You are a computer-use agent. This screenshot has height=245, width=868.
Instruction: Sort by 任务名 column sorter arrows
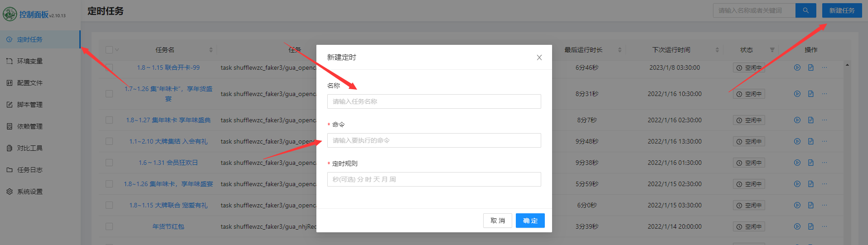coord(211,50)
